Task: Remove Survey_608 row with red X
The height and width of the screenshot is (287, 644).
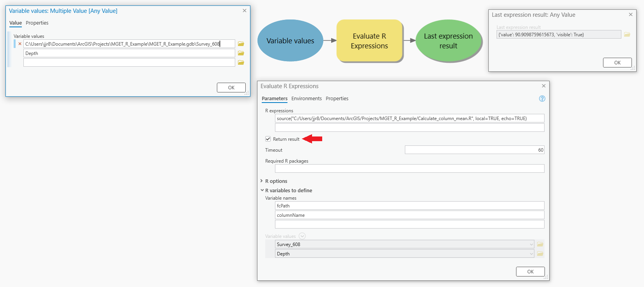Action: [20, 44]
